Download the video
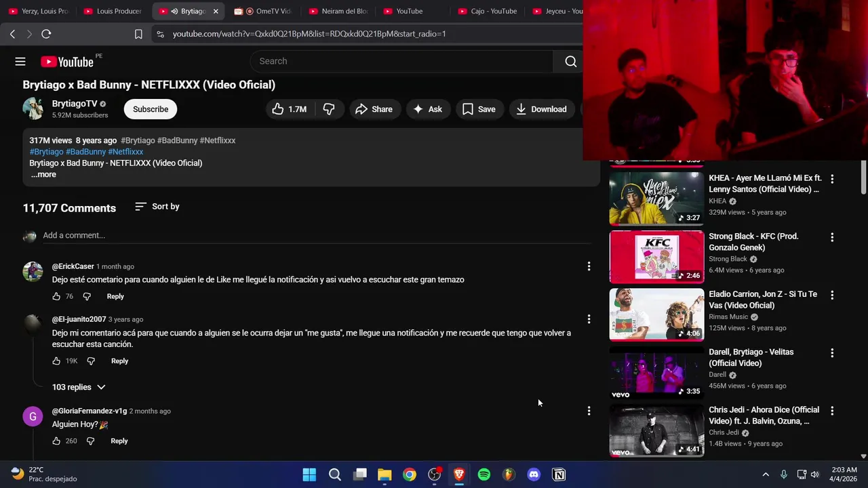868x488 pixels. [541, 109]
